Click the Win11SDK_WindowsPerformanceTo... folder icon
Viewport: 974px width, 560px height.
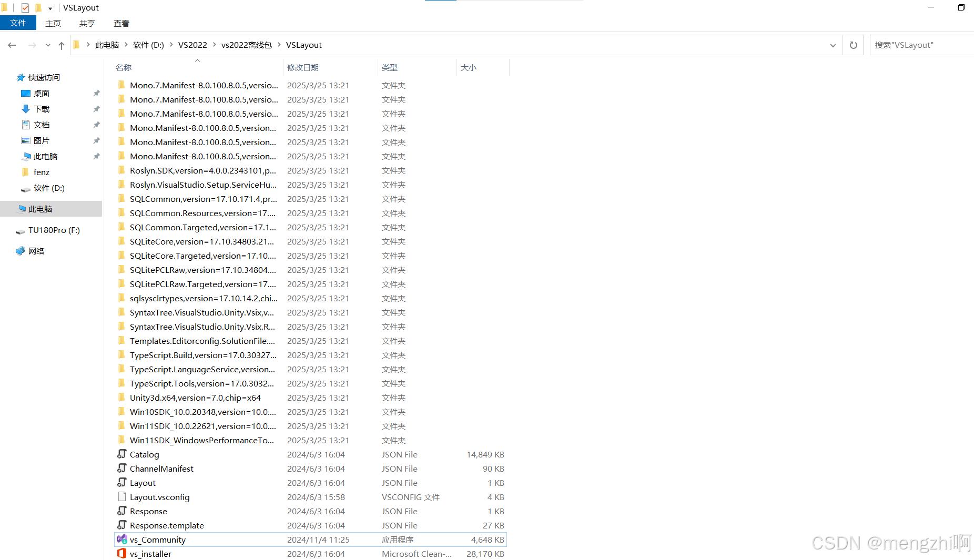tap(121, 440)
